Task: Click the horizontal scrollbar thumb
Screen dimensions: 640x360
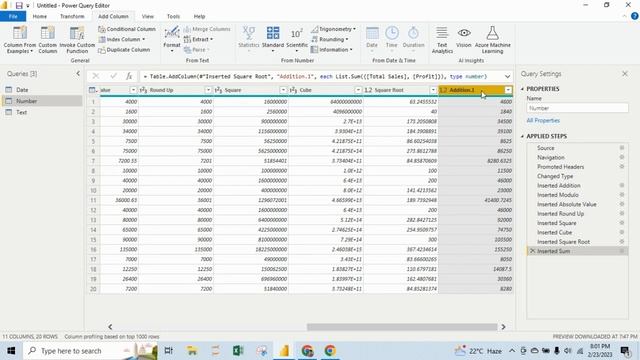Action: (x=402, y=327)
